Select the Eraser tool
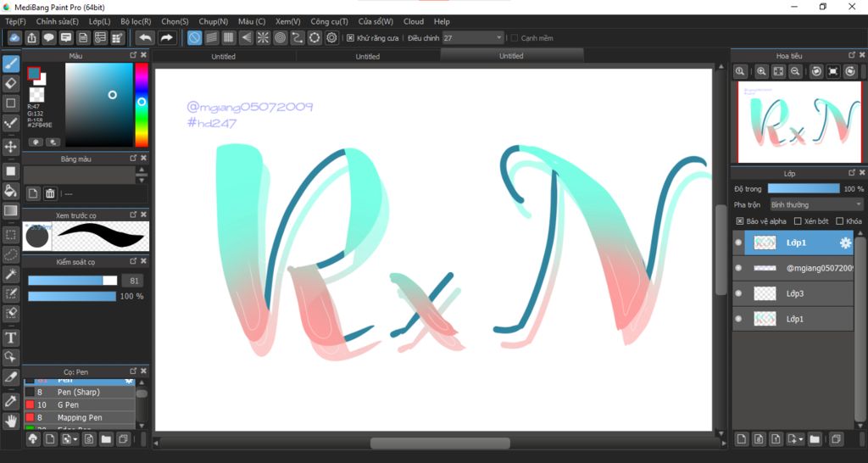 point(10,84)
